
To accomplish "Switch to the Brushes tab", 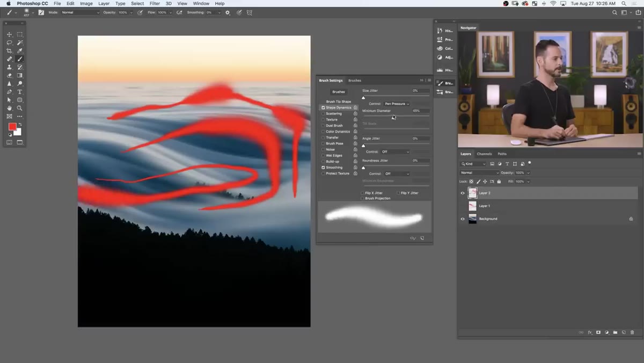I will pos(355,81).
